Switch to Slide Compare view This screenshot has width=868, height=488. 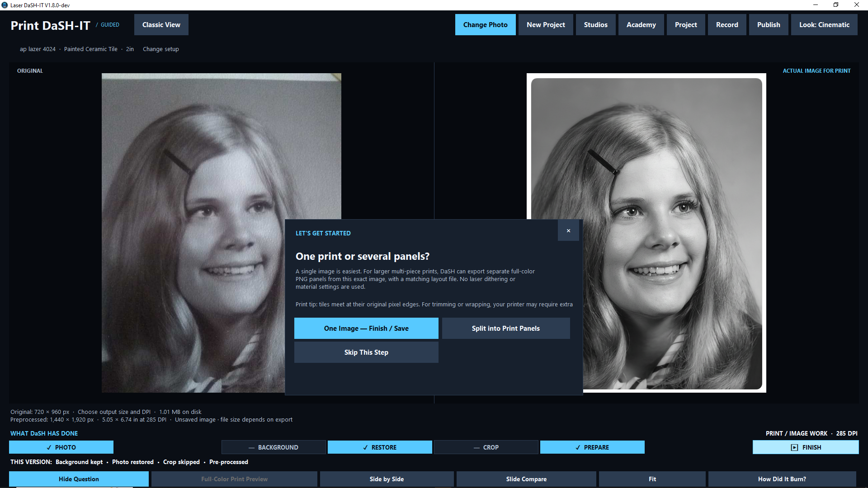[x=526, y=479]
